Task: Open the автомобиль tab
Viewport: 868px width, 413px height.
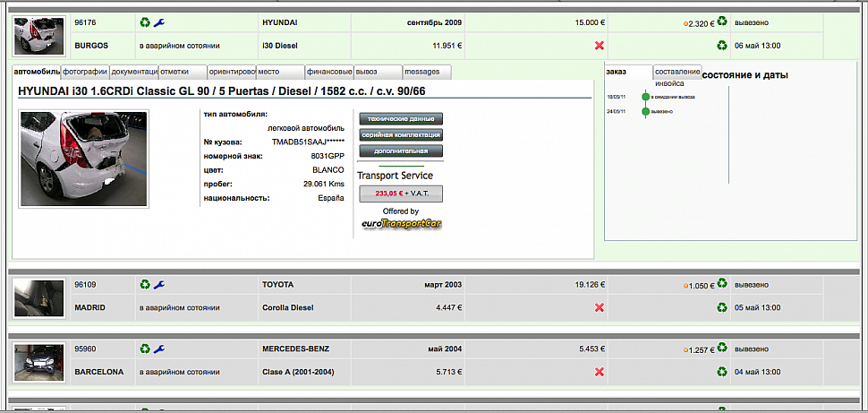Action: pos(37,72)
